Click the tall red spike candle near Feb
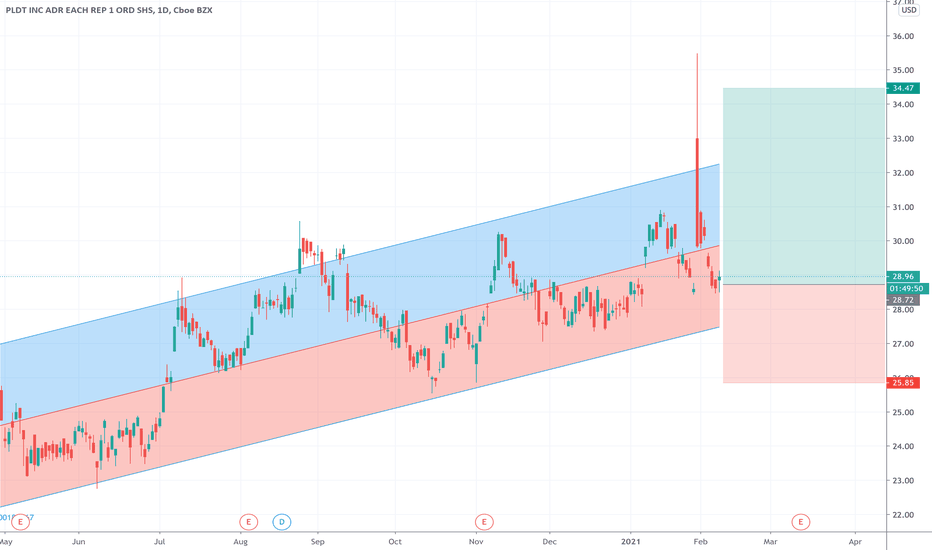This screenshot has height=550, width=932. tap(697, 192)
